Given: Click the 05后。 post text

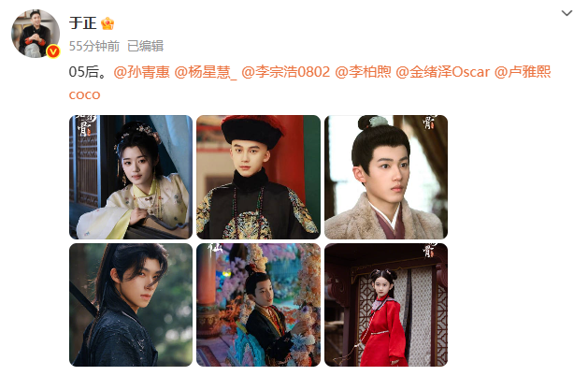Looking at the screenshot, I should 89,72.
